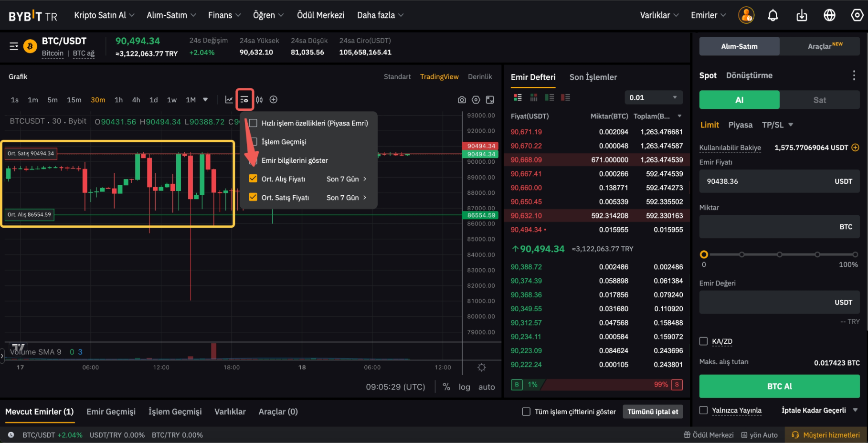This screenshot has width=868, height=443.
Task: Open the Emir Geçmişi tab
Action: pyautogui.click(x=111, y=411)
